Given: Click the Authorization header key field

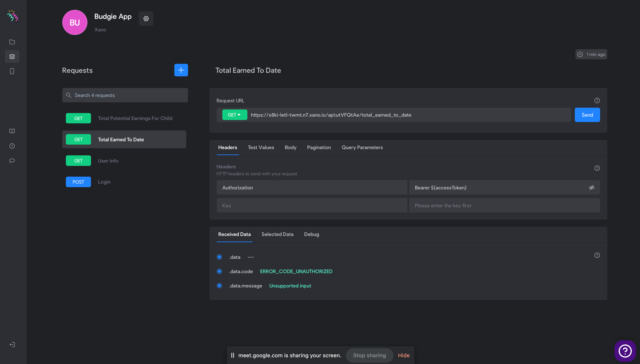Looking at the screenshot, I should point(312,188).
